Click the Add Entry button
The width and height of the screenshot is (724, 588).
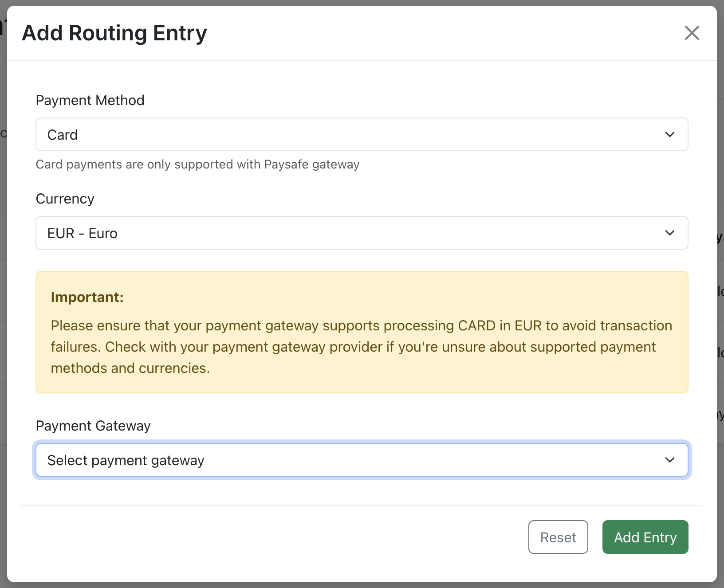tap(645, 537)
